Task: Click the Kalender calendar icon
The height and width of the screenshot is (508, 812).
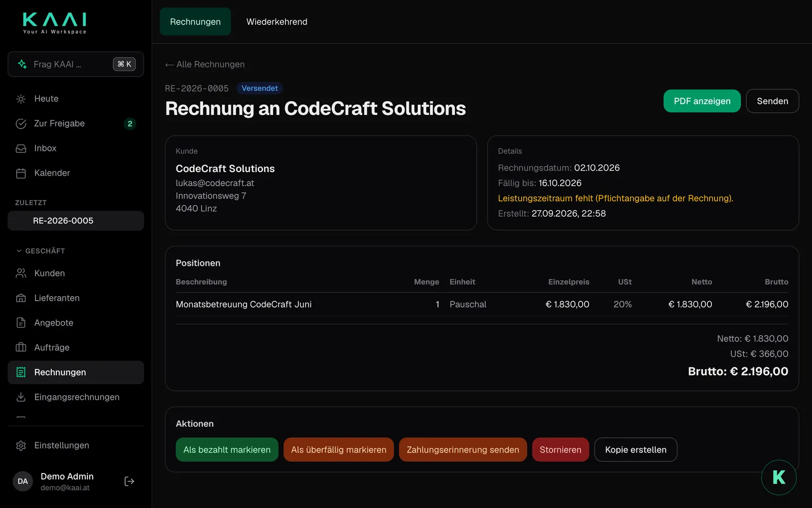Action: [x=21, y=173]
